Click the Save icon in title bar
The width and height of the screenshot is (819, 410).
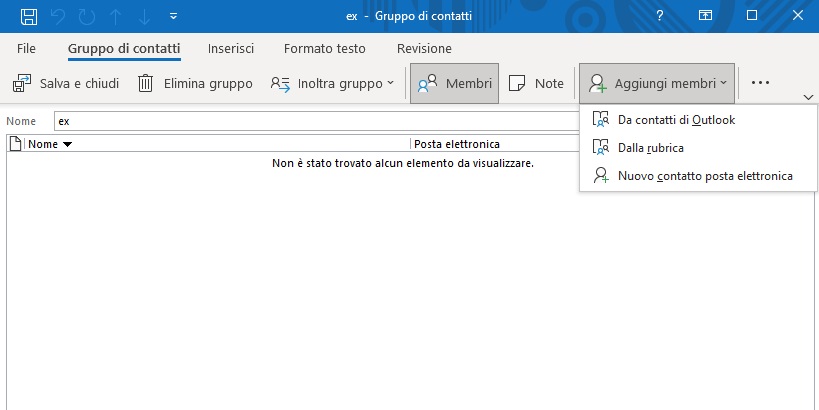pos(29,16)
